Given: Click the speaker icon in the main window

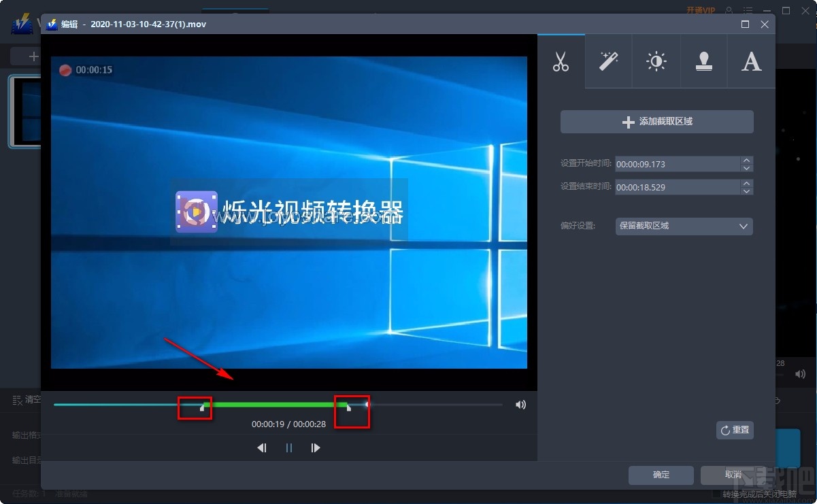Looking at the screenshot, I should [x=800, y=373].
